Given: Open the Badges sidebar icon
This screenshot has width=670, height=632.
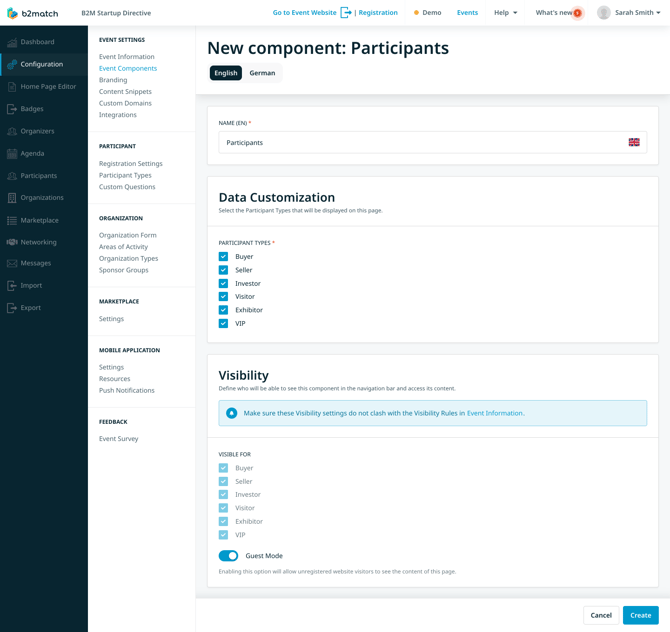Looking at the screenshot, I should point(12,109).
